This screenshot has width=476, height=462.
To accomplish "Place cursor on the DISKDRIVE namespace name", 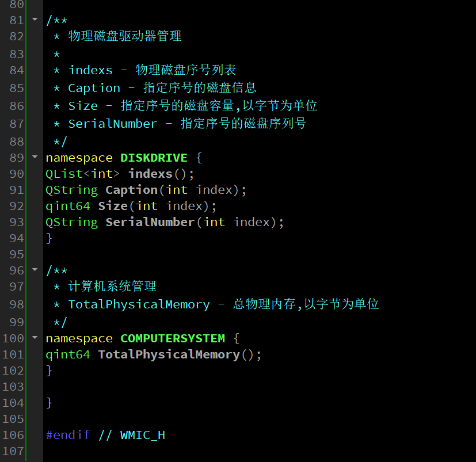I will point(154,158).
